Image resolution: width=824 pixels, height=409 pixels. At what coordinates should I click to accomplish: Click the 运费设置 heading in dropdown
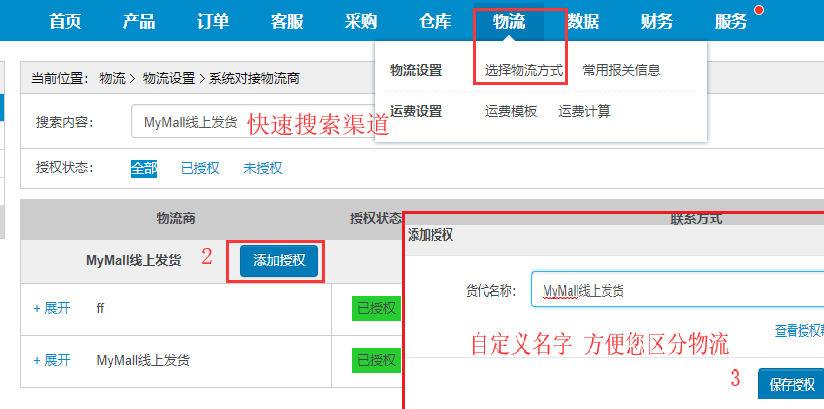(x=416, y=111)
